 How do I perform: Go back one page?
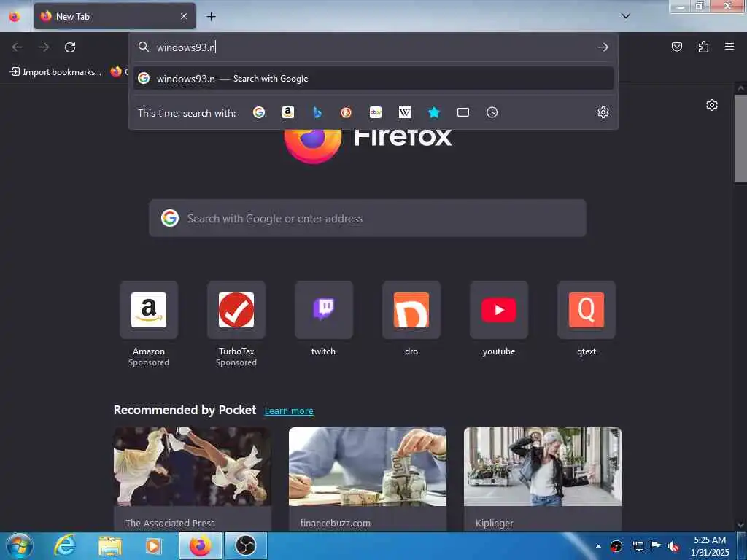(18, 47)
